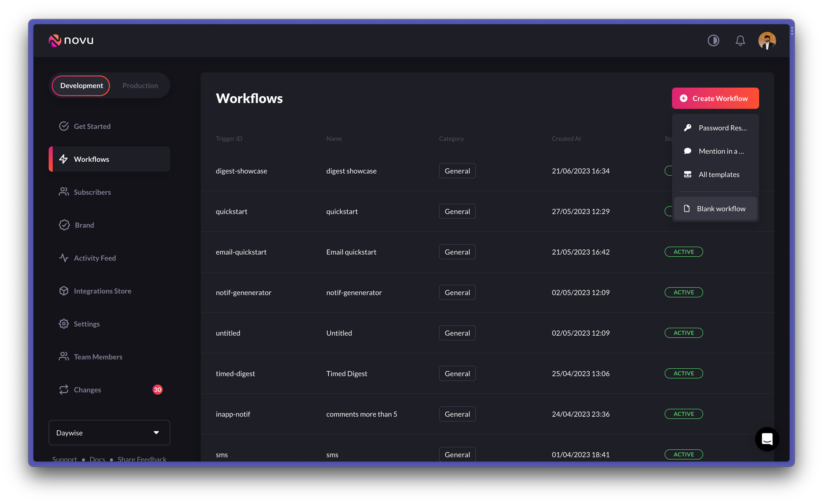
Task: Toggle the dark/light theme icon
Action: point(713,40)
